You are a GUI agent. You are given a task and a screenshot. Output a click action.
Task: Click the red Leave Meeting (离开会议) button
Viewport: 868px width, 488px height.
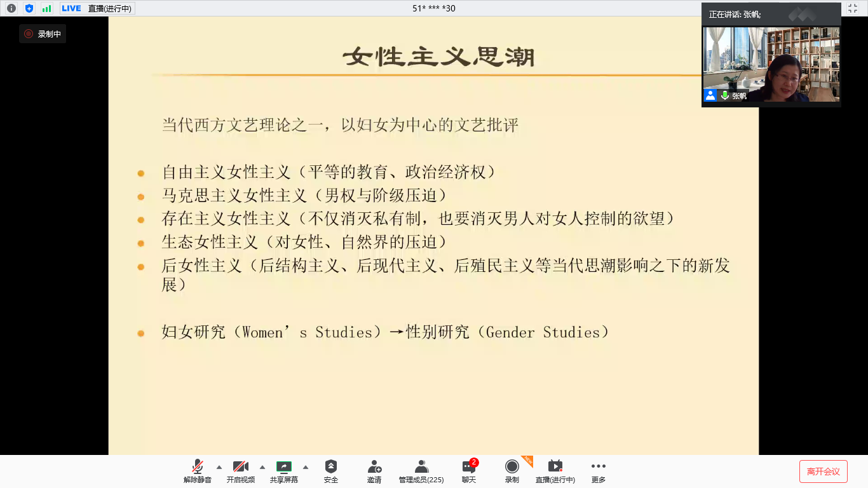click(823, 471)
